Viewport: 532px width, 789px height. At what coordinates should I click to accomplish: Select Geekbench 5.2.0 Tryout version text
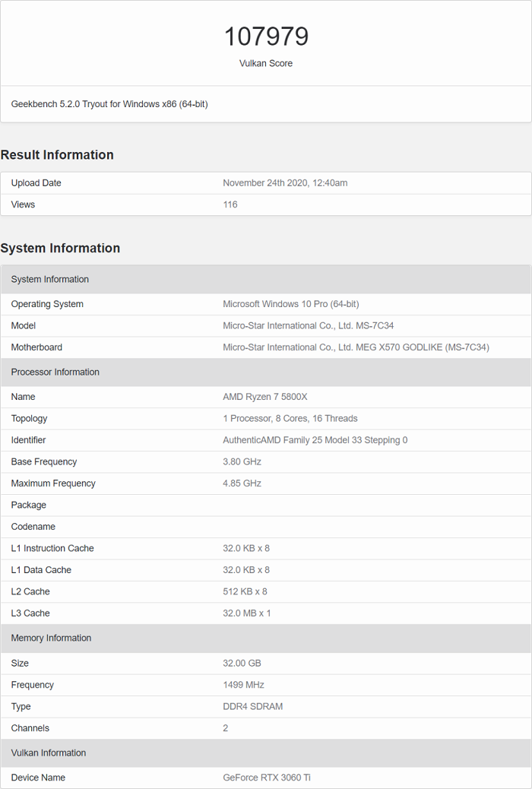[109, 104]
